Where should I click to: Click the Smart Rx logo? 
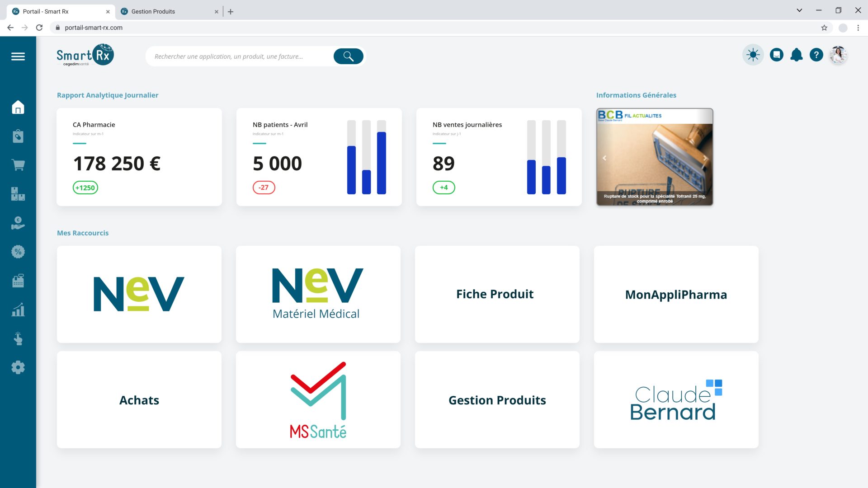coord(85,56)
